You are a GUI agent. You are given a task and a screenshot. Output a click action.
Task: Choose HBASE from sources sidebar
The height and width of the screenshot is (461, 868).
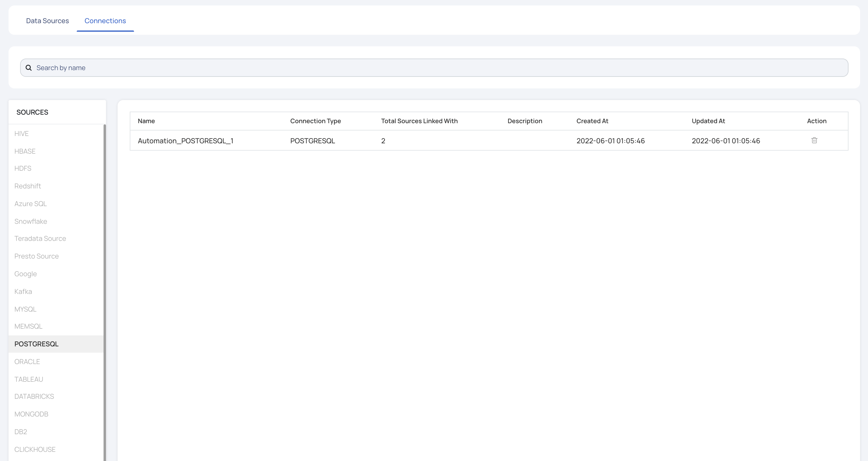point(25,151)
